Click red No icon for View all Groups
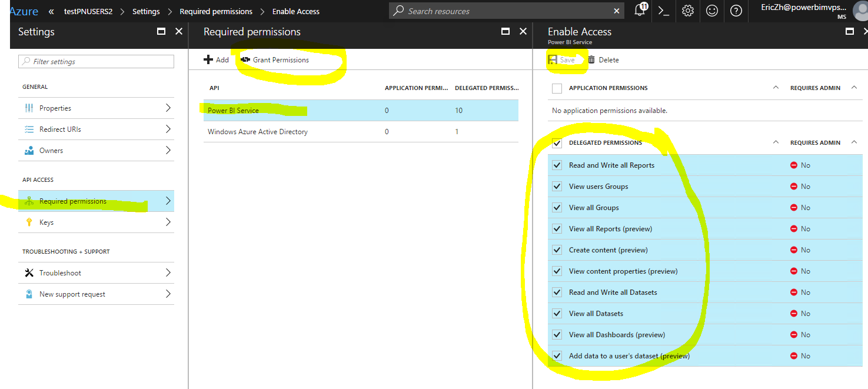 point(794,207)
